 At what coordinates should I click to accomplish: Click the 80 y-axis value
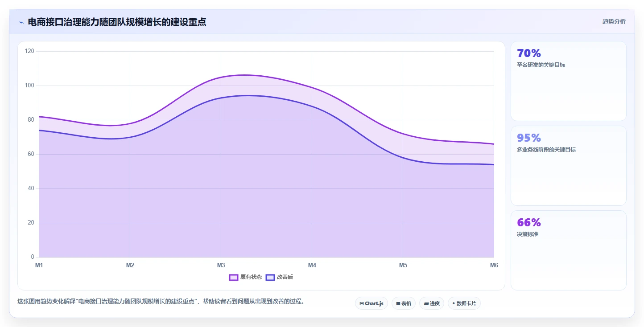tap(31, 120)
